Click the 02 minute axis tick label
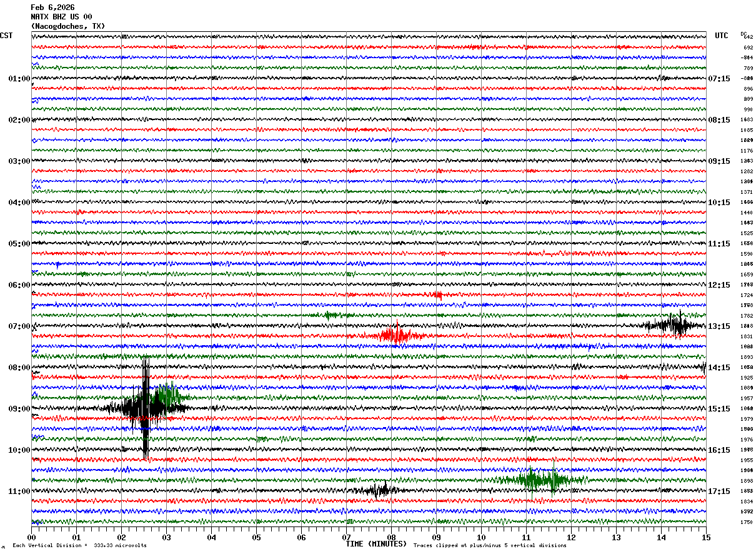This screenshot has height=554, width=756. click(x=121, y=537)
